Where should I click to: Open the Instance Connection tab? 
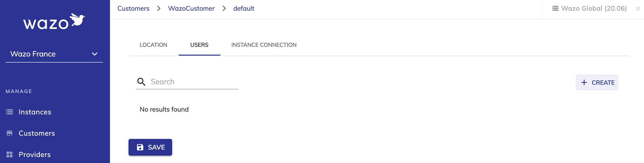point(264,45)
